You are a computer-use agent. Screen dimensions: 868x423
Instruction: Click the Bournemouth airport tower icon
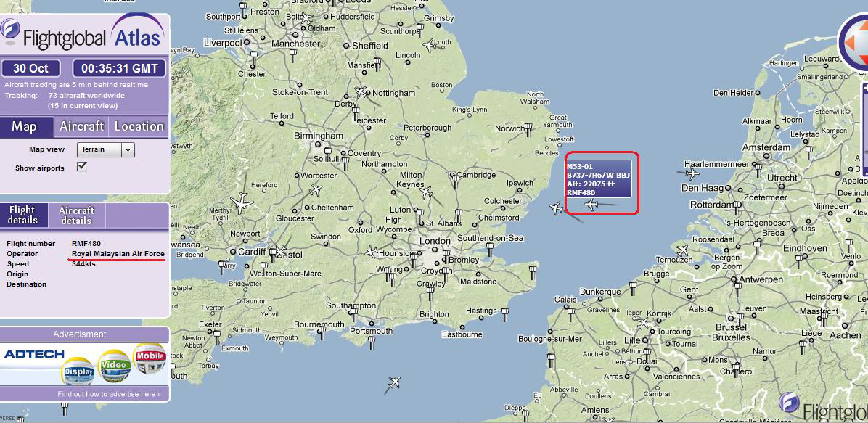pyautogui.click(x=322, y=333)
